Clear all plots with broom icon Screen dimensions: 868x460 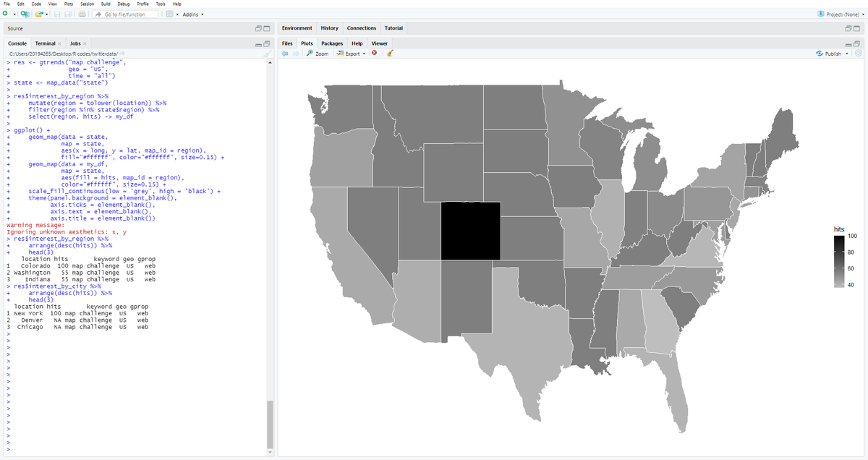point(390,54)
